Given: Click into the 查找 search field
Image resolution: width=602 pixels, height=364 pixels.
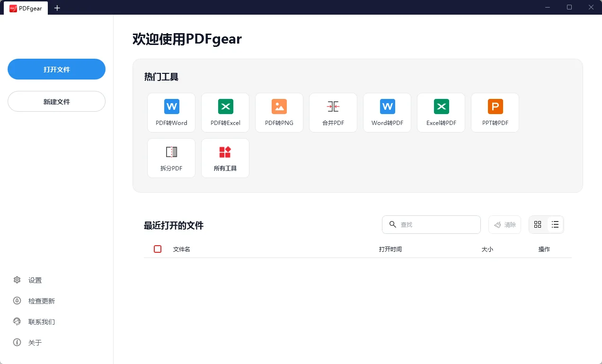Looking at the screenshot, I should tap(431, 225).
